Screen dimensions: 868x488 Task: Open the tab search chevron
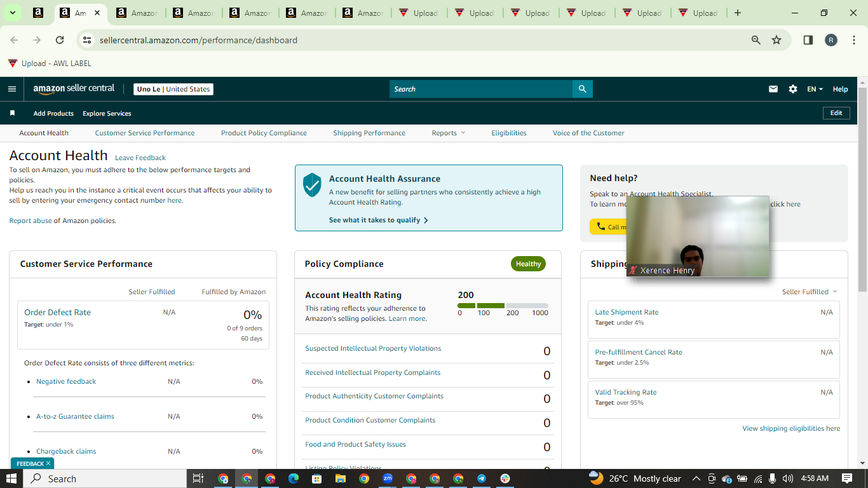(x=12, y=13)
